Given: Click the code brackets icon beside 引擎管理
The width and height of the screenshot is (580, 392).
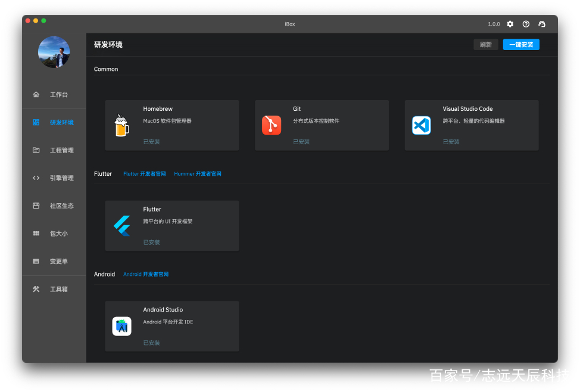Looking at the screenshot, I should 36,178.
